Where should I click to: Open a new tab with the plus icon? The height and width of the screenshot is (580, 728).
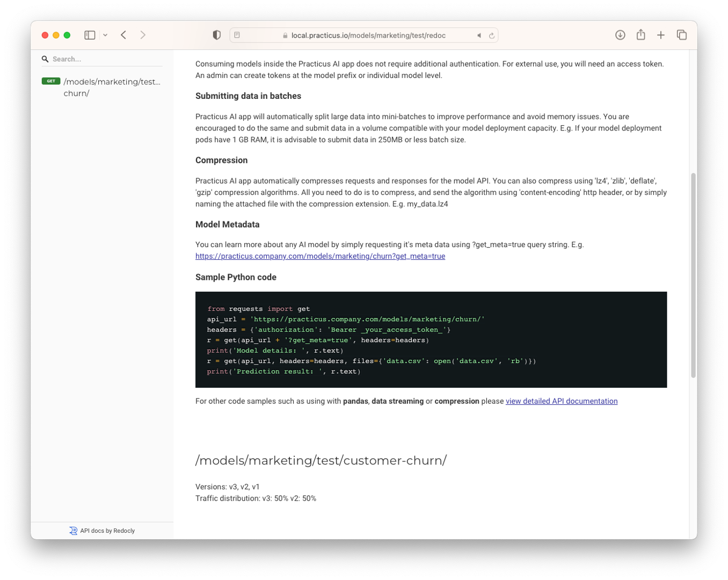[661, 35]
